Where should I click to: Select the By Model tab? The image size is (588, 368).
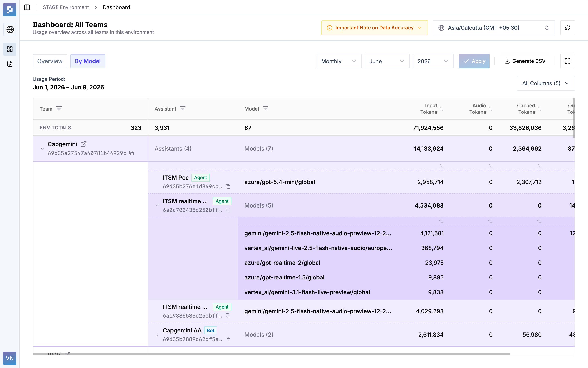(88, 61)
